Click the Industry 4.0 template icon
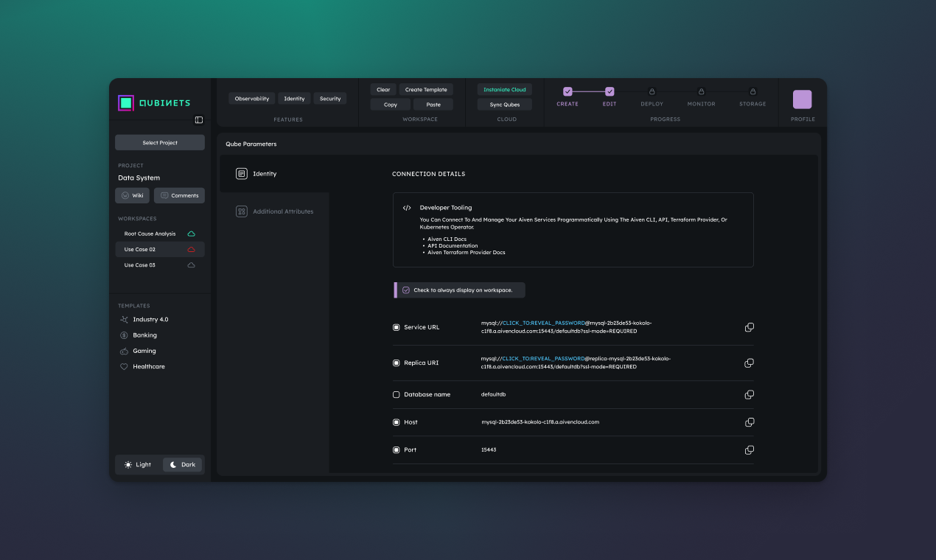This screenshot has height=560, width=936. (124, 320)
